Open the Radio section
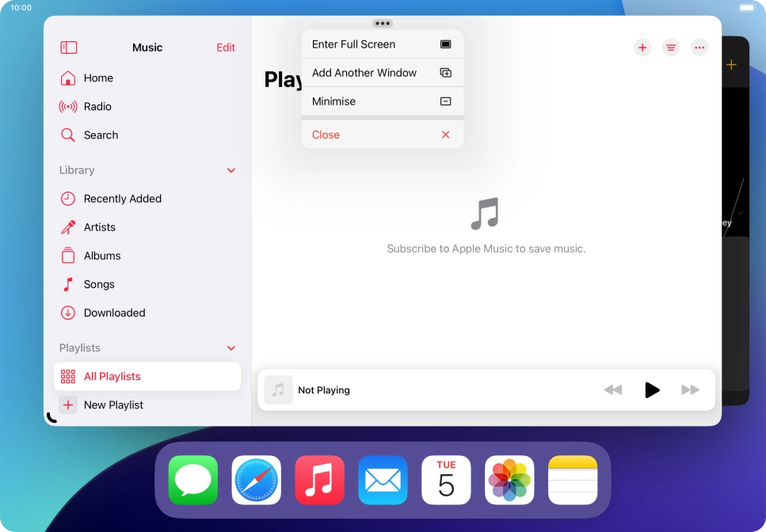 coord(97,107)
